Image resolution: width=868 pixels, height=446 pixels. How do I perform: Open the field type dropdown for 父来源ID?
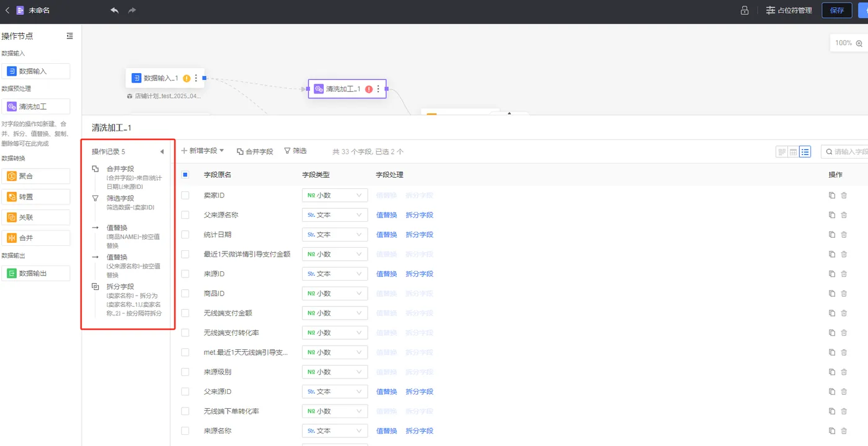pos(335,391)
